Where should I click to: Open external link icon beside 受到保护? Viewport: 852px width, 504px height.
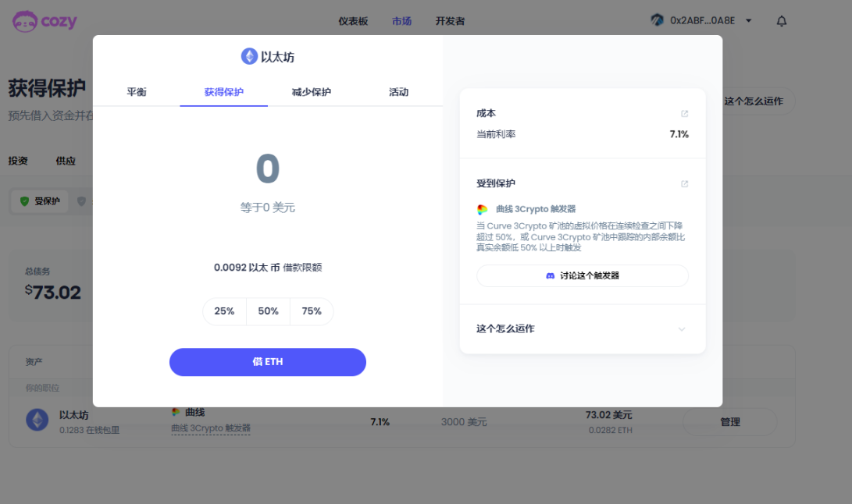[685, 183]
